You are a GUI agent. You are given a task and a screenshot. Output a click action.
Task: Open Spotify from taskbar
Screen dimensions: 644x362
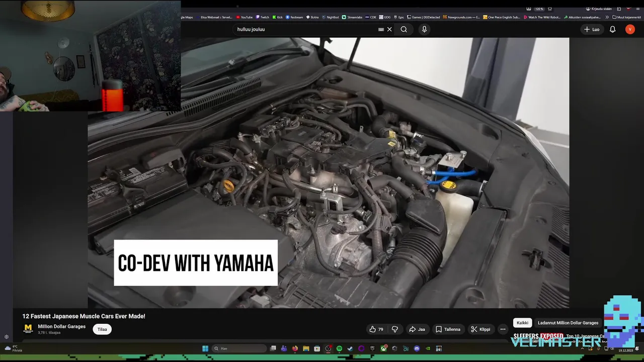[x=339, y=348]
